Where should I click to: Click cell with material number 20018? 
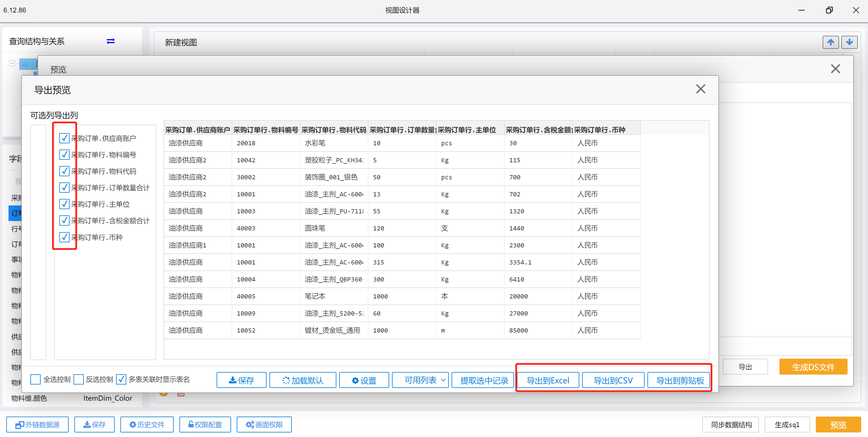click(266, 143)
